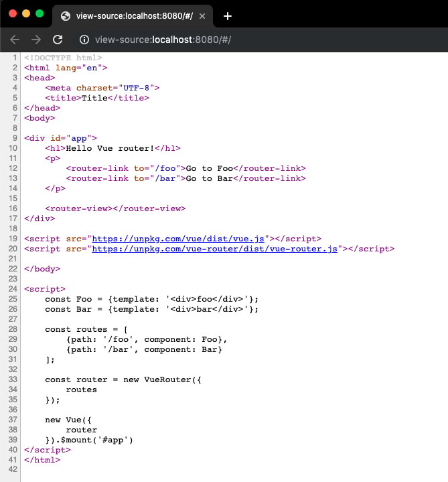Click the green maximize window button
448x482 pixels.
point(40,13)
